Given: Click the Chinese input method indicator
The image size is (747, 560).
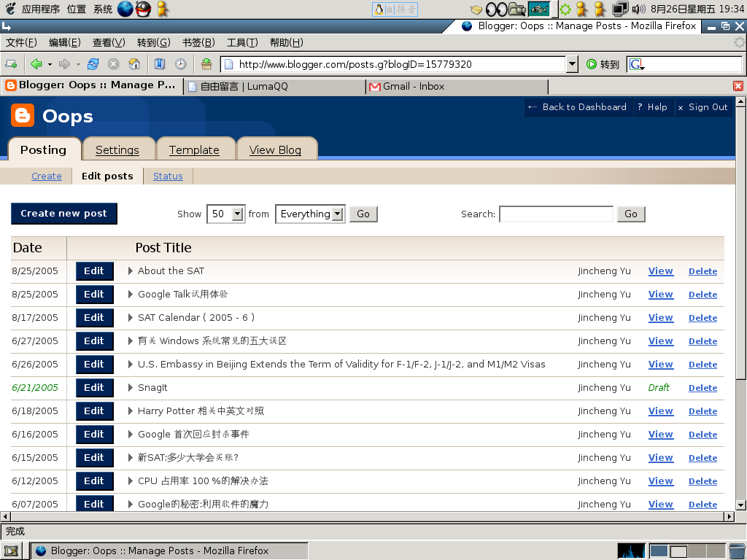Looking at the screenshot, I should click(x=395, y=9).
